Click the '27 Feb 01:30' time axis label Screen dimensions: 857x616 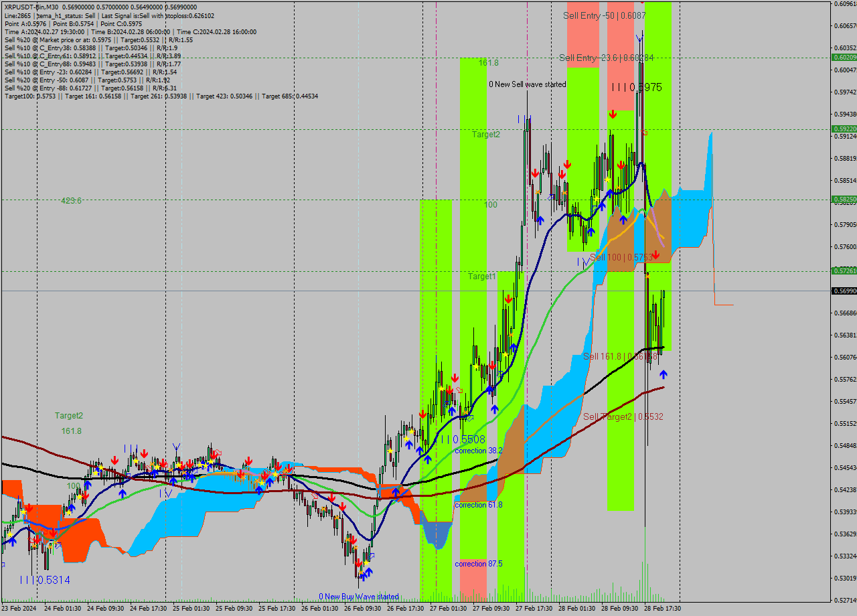click(x=449, y=609)
